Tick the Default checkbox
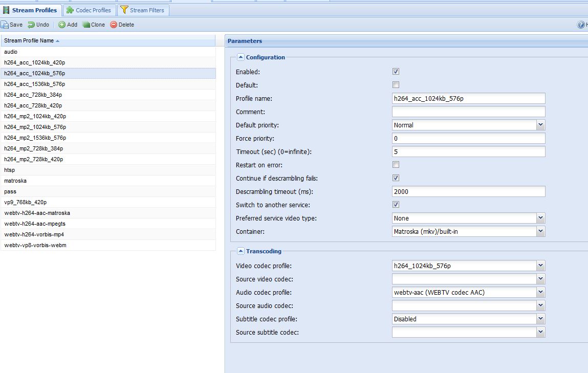This screenshot has width=588, height=373. click(x=396, y=85)
